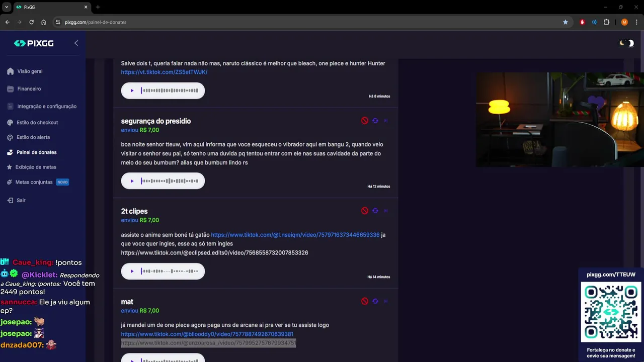This screenshot has height=362, width=644.
Task: Open Estilo do checkout page
Action: click(33, 123)
